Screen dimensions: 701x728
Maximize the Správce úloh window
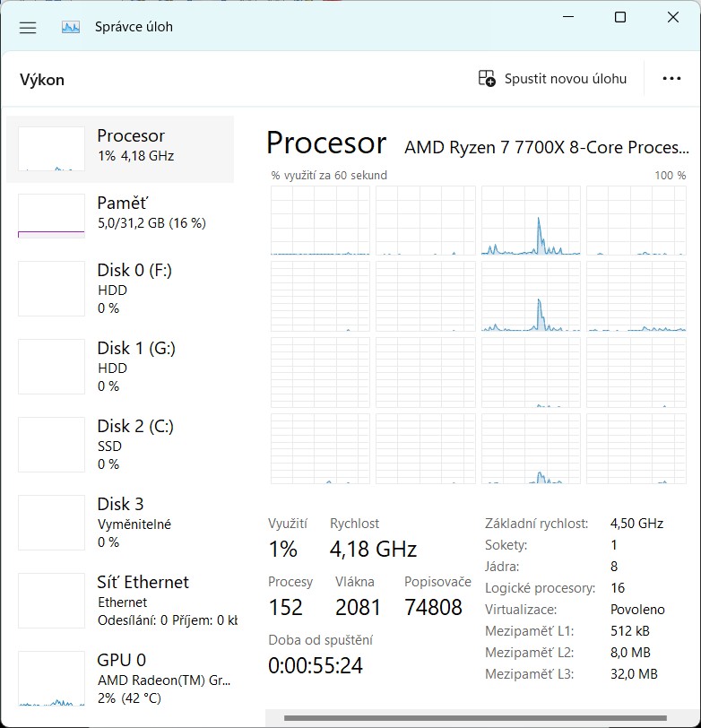point(619,17)
